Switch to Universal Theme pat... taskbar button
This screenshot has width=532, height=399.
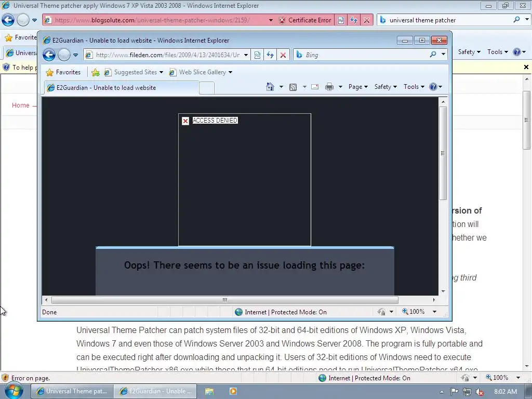pos(72,391)
